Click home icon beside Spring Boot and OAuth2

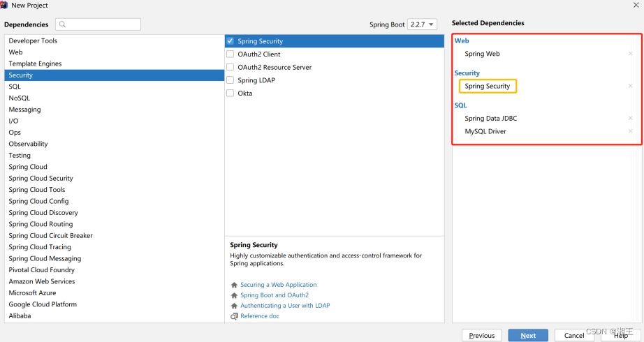point(234,295)
